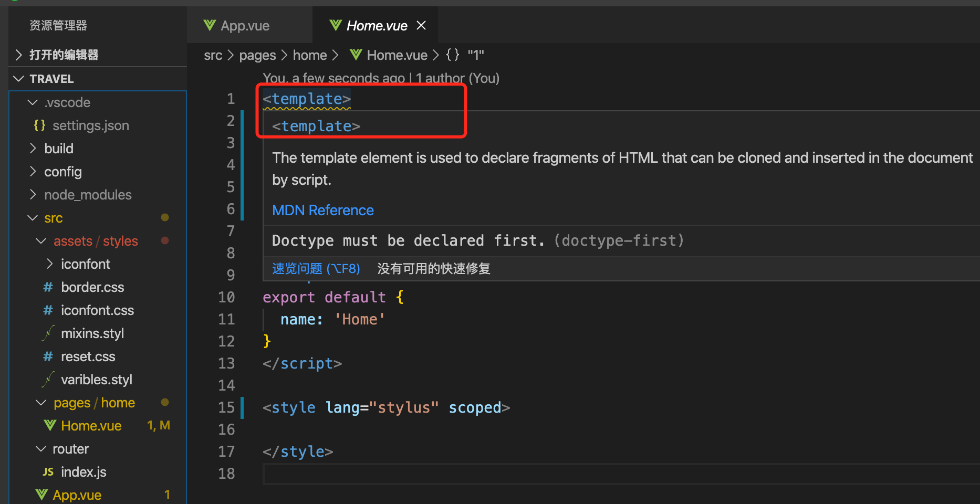Collapse the router folder

point(70,449)
